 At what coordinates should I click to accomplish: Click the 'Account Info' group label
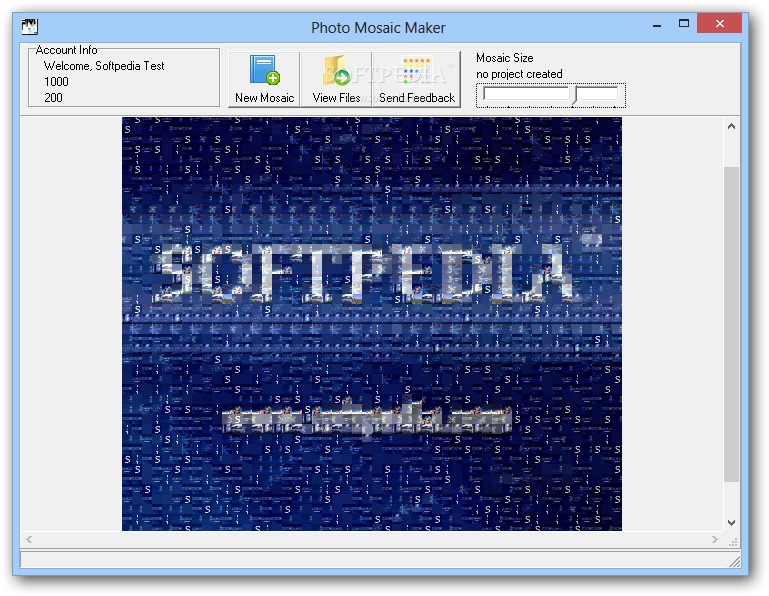pyautogui.click(x=66, y=50)
